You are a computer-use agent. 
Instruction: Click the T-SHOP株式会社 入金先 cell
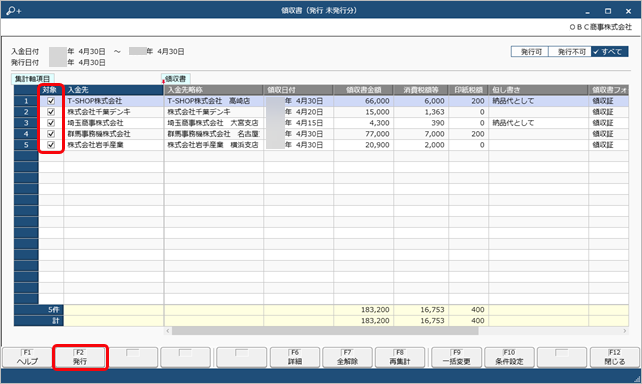pyautogui.click(x=113, y=101)
